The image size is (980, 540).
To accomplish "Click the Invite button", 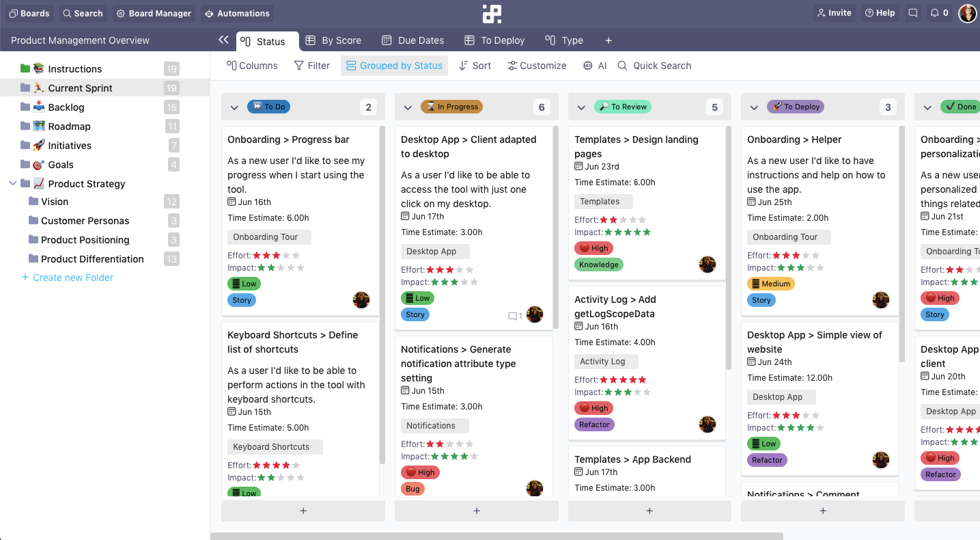I will [834, 12].
